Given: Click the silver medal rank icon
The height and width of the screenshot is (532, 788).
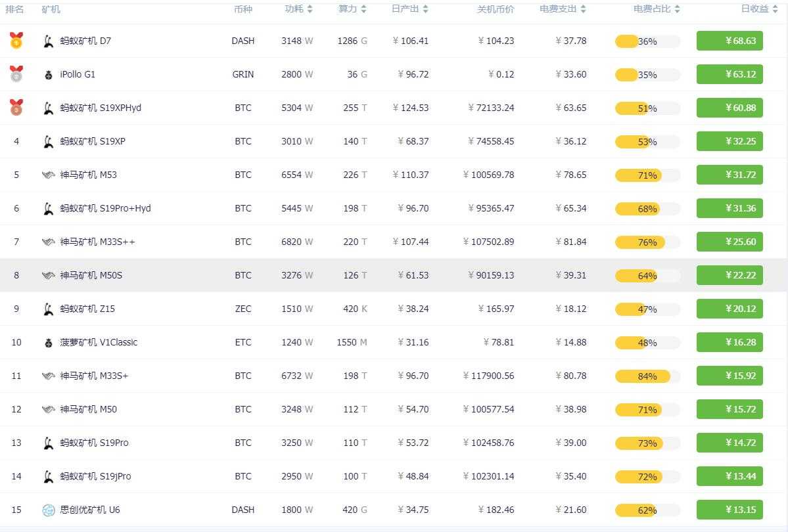Looking at the screenshot, I should pyautogui.click(x=16, y=74).
